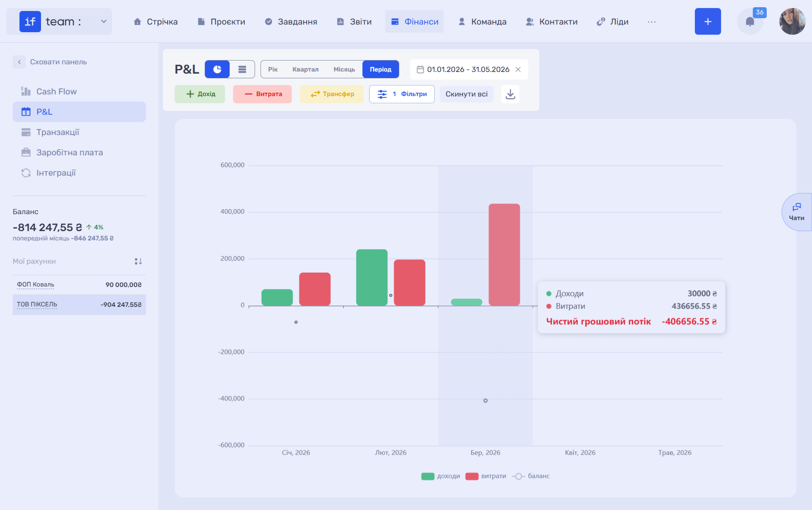Click the Скинути всі button

pyautogui.click(x=466, y=94)
